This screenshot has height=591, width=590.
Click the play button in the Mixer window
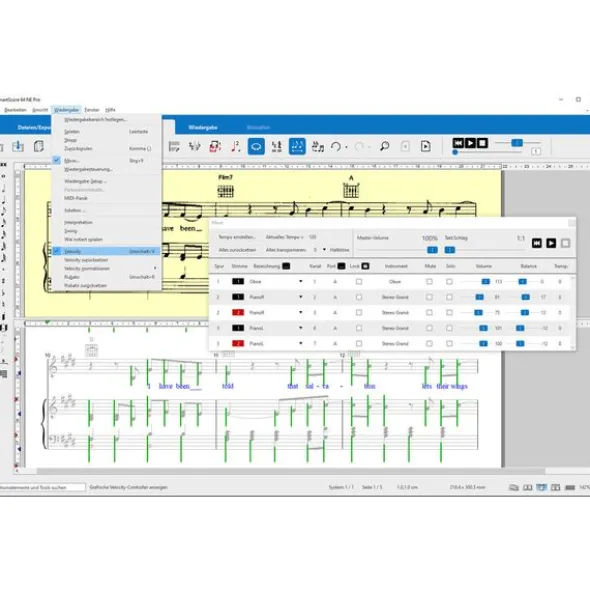pyautogui.click(x=551, y=243)
